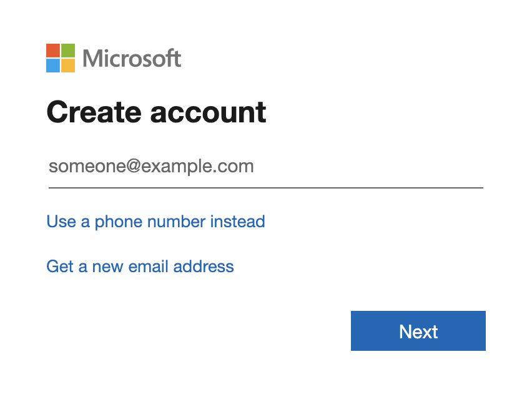The width and height of the screenshot is (532, 402).
Task: Click the Get a new email address link
Action: pos(140,267)
